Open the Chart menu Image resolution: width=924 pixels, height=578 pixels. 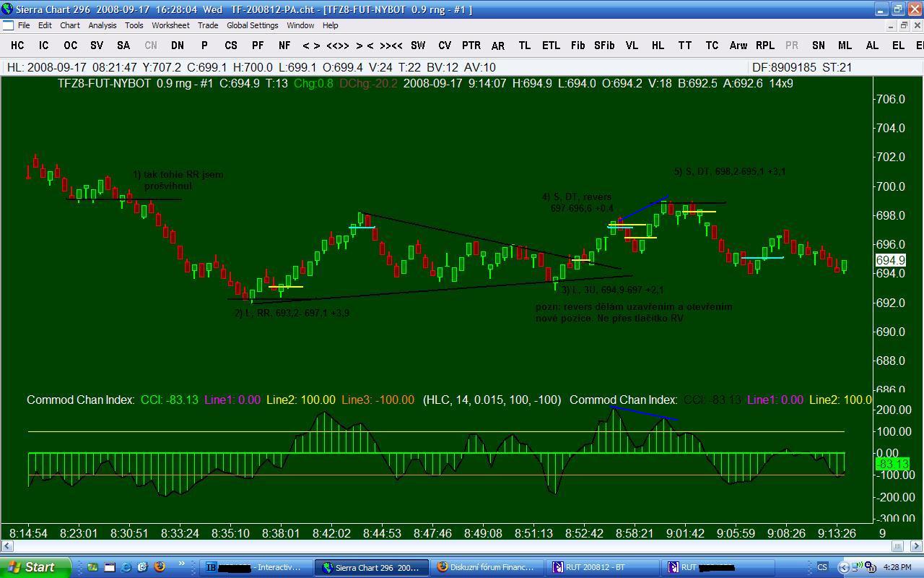70,25
